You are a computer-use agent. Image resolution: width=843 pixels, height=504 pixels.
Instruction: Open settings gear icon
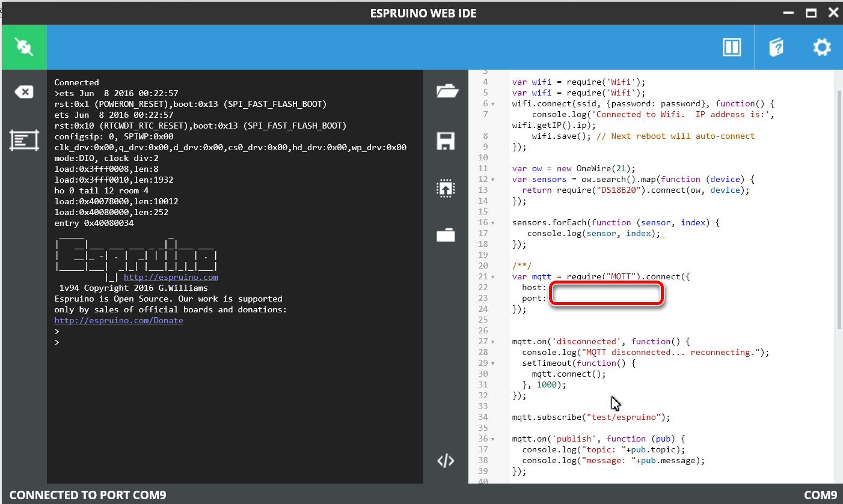821,47
